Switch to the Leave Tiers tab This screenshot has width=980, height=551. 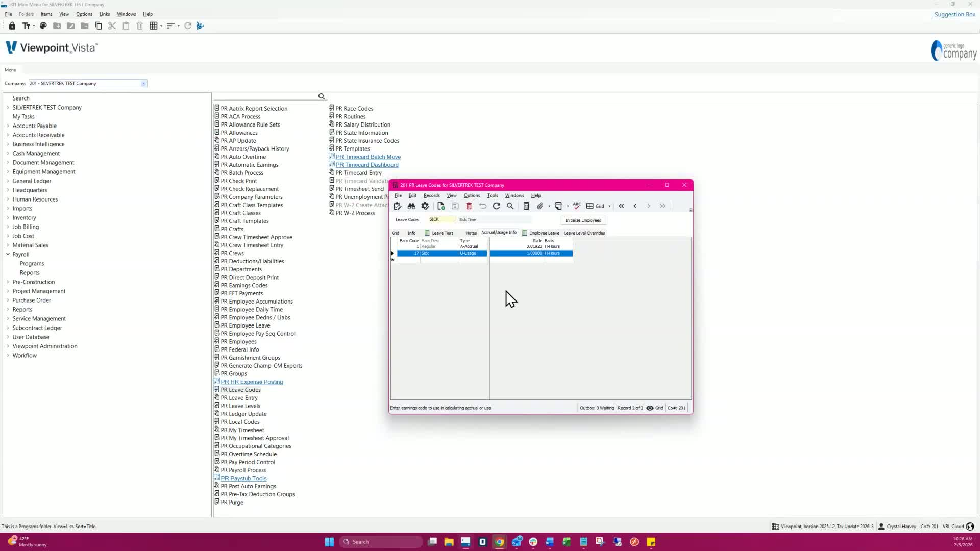pyautogui.click(x=442, y=233)
